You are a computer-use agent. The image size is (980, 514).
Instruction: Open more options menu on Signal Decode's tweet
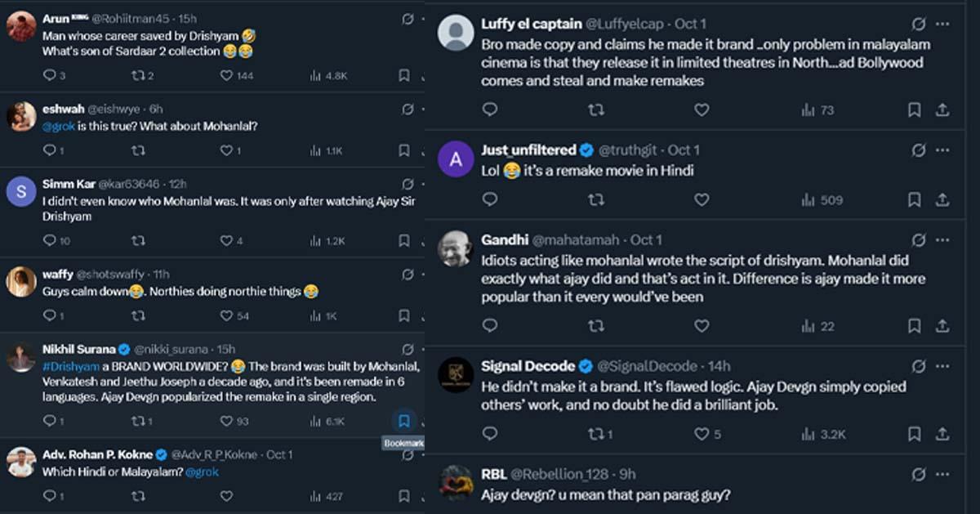[942, 366]
